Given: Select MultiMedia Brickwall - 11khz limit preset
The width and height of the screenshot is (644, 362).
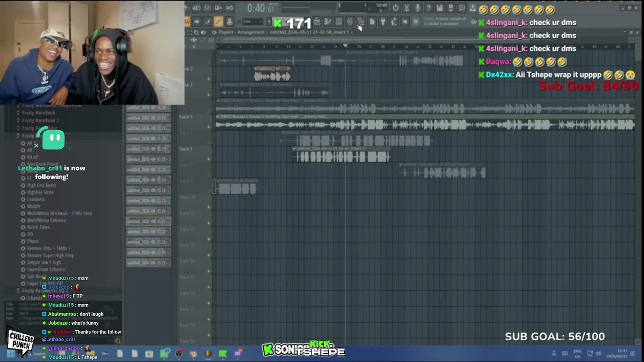Looking at the screenshot, I should (x=59, y=213).
